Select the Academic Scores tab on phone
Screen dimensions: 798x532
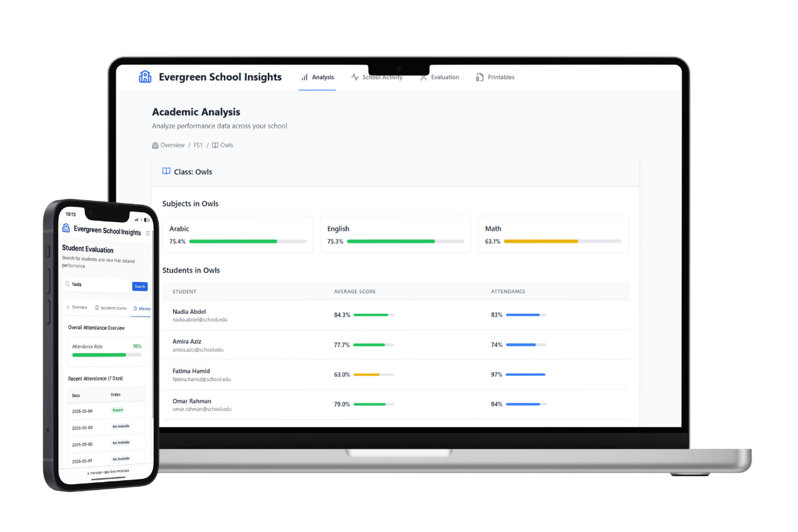pos(111,308)
